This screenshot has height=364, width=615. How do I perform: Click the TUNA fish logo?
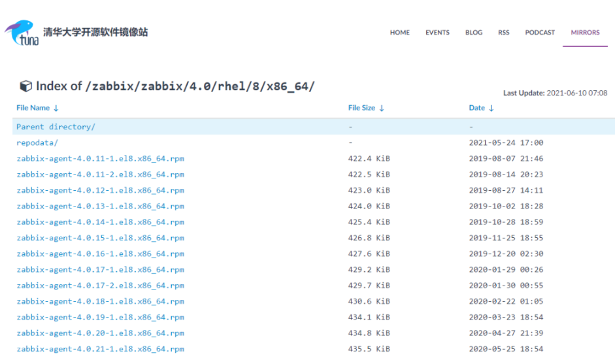(22, 33)
